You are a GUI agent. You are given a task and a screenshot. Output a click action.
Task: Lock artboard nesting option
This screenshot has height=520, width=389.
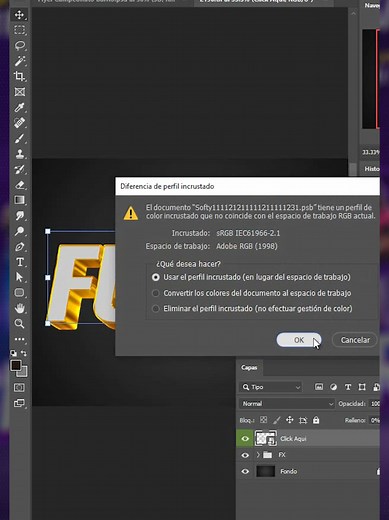pos(303,420)
